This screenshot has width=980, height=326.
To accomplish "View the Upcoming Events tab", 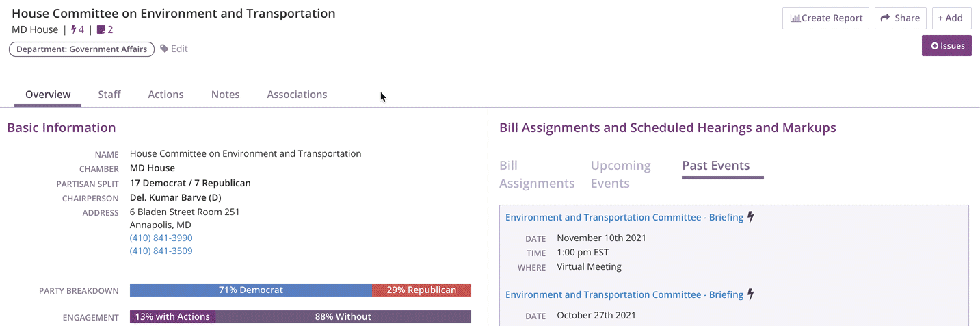I will click(621, 175).
